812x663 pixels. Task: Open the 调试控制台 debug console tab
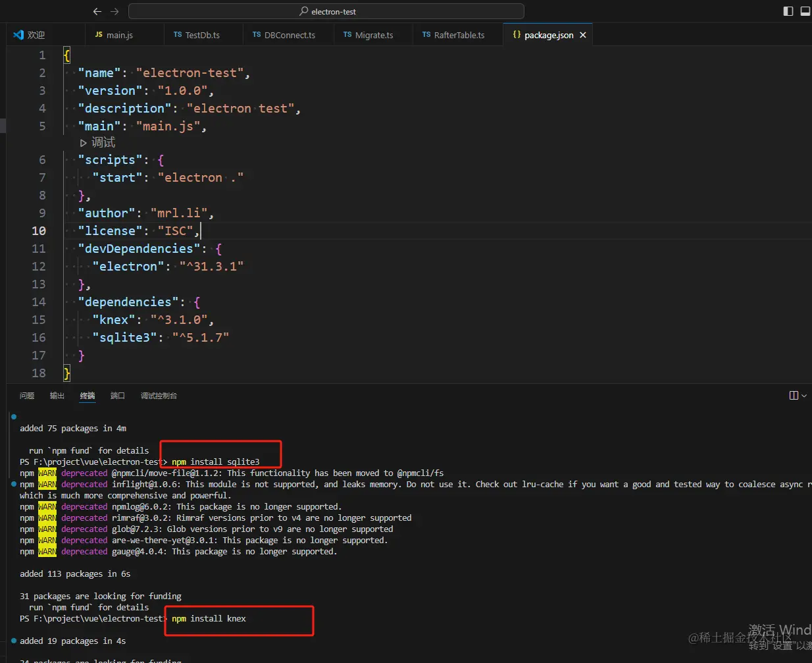[159, 396]
